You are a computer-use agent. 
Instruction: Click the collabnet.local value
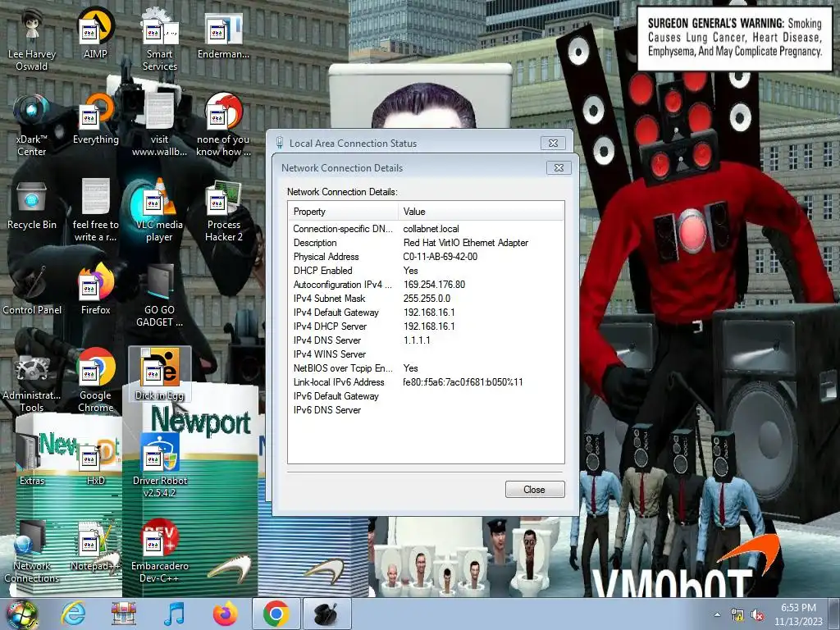[431, 229]
